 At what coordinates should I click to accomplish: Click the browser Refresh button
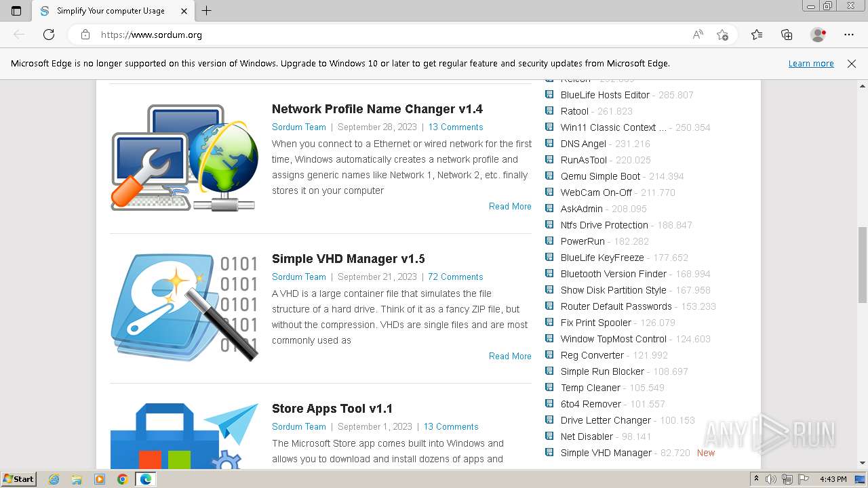click(x=49, y=35)
